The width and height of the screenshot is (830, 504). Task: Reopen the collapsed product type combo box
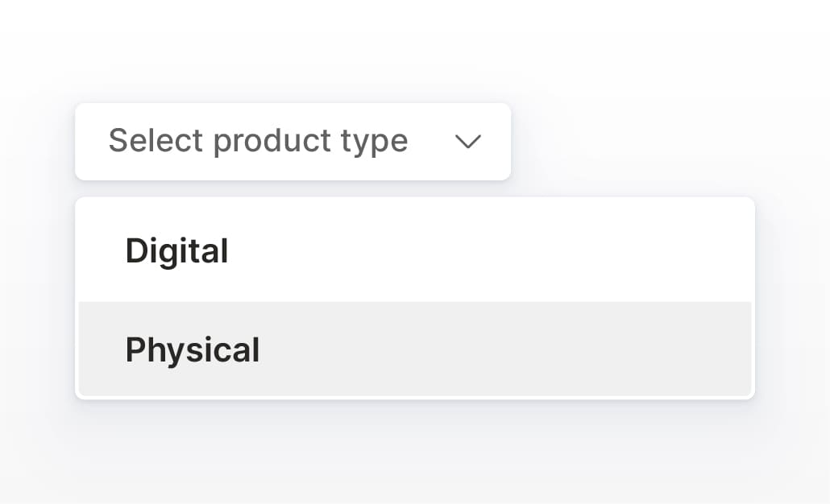point(293,142)
